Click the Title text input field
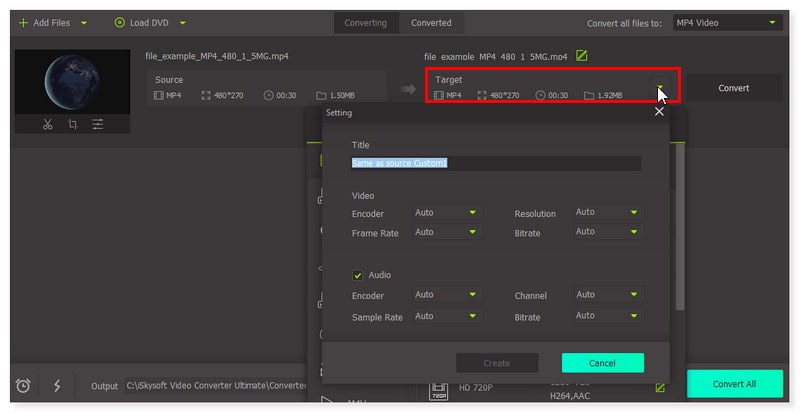 [495, 163]
